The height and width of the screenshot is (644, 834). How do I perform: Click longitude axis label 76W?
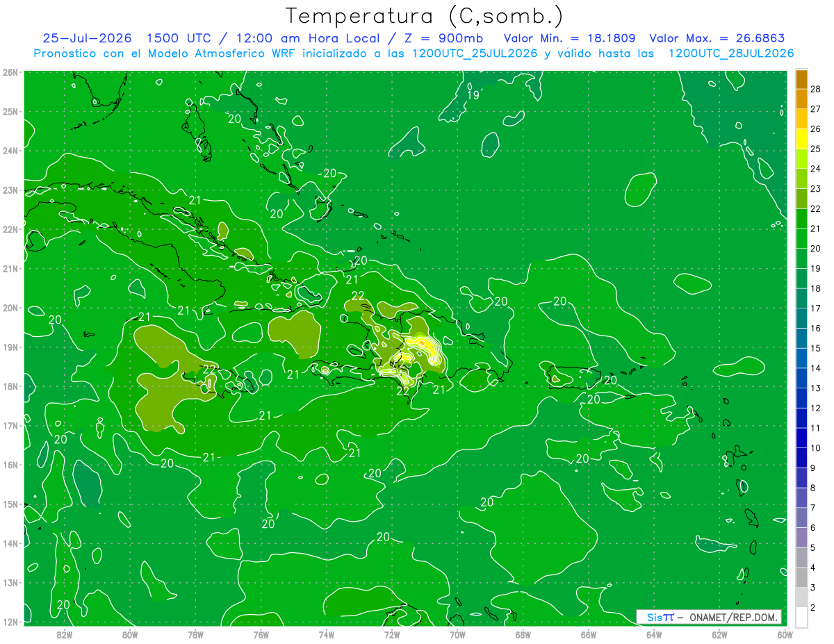(261, 634)
